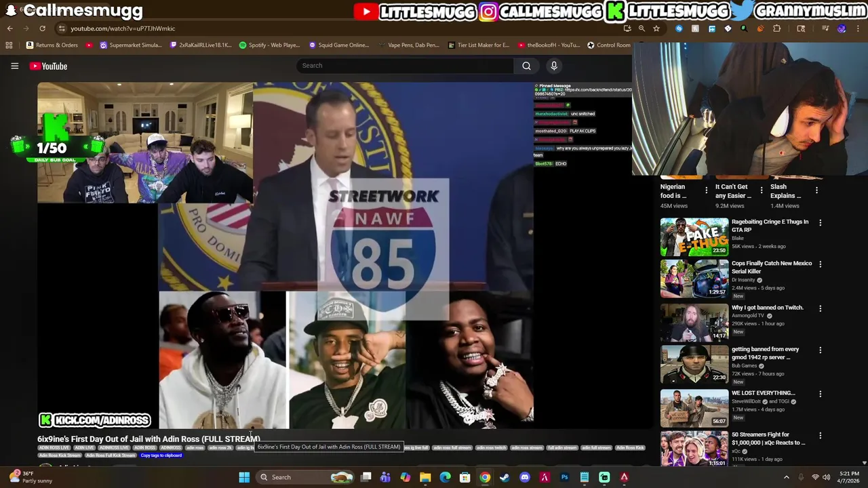Open Steam from the taskbar
This screenshot has width=868, height=488.
[x=505, y=477]
